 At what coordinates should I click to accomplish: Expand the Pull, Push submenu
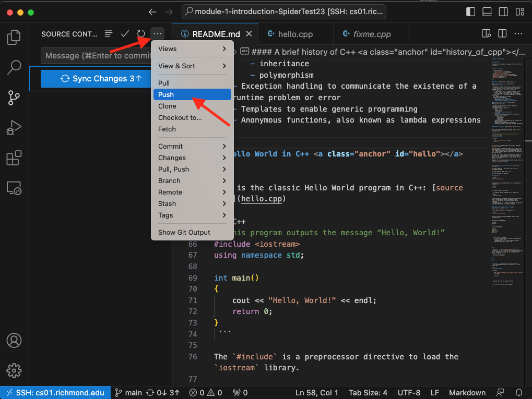pos(192,169)
